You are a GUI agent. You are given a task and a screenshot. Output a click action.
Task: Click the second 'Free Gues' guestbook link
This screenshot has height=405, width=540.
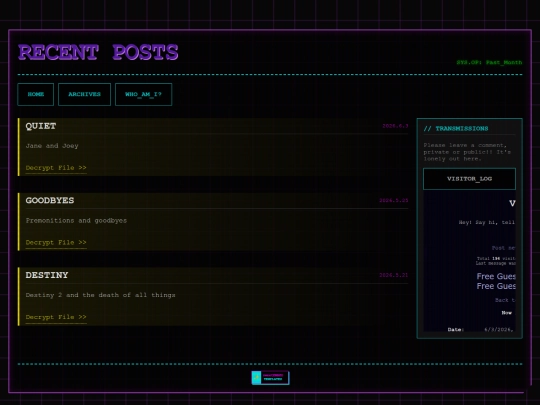click(x=496, y=286)
